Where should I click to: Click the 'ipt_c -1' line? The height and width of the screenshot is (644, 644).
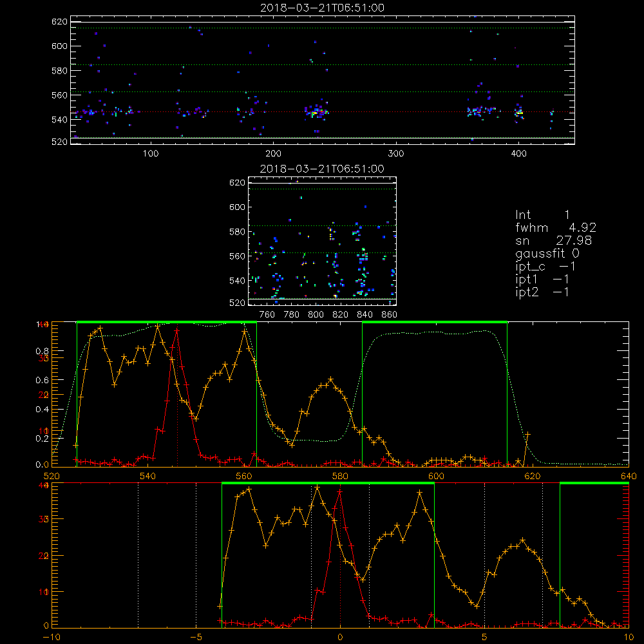[x=545, y=267]
